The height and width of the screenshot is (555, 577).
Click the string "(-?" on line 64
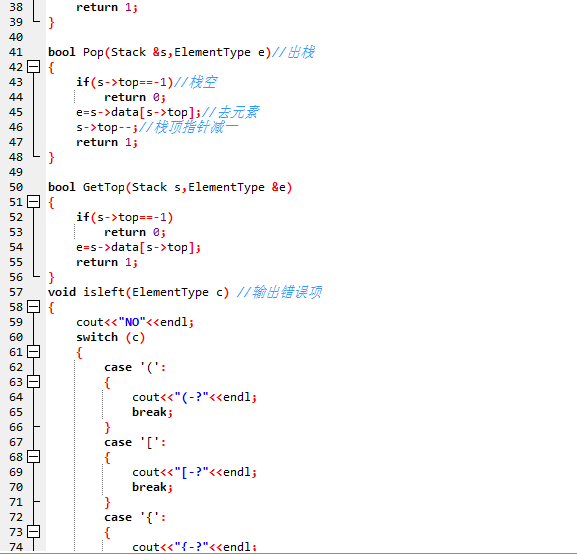click(x=191, y=397)
